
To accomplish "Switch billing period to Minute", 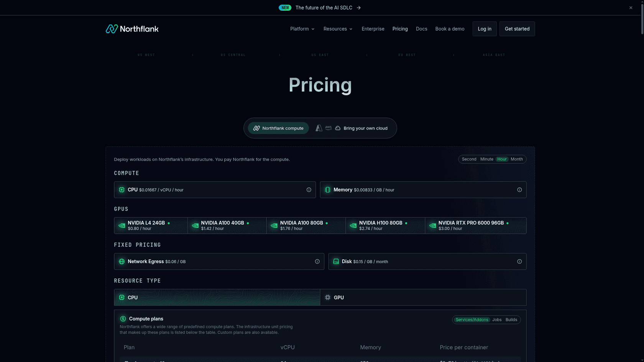I will pyautogui.click(x=487, y=159).
